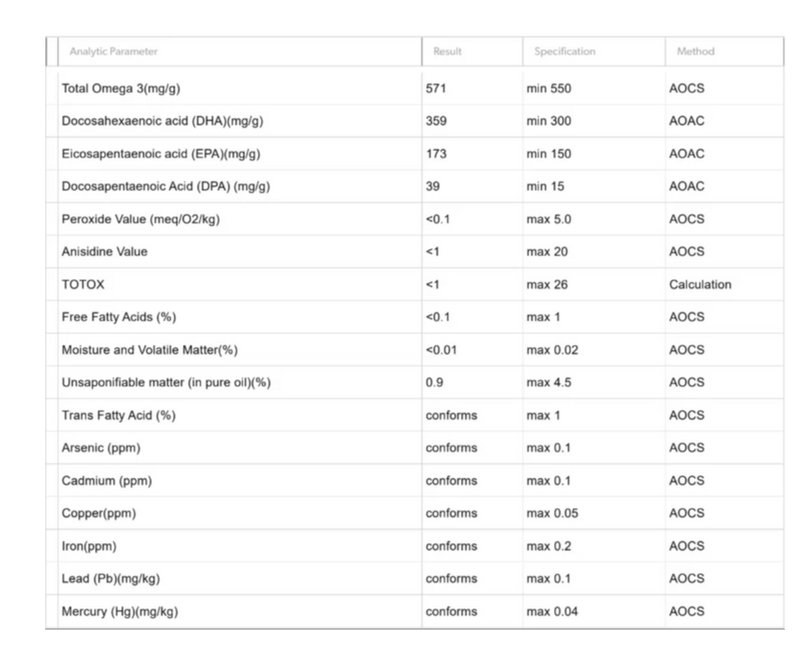Click the Calculation method cell
Screen dimensions: 800x650
700,285
